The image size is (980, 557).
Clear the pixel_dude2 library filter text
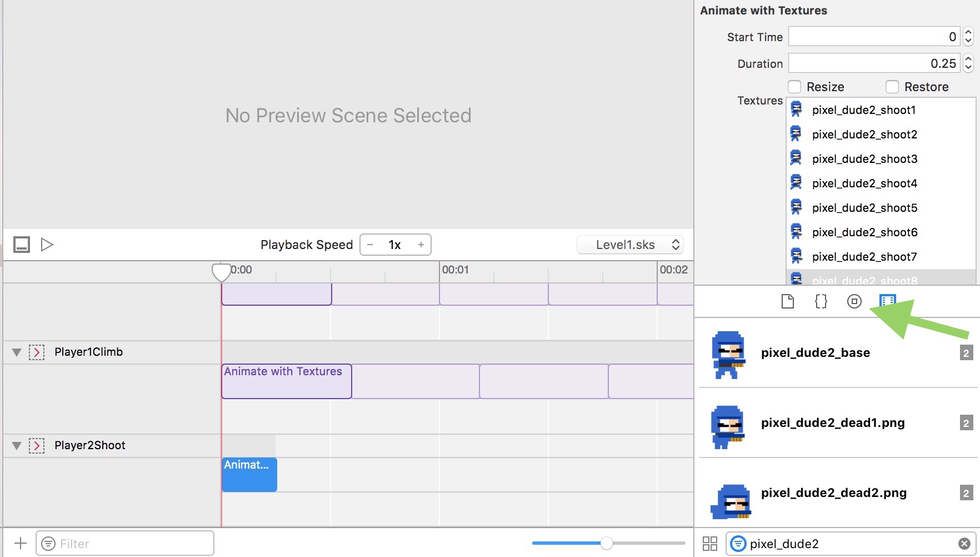(964, 544)
